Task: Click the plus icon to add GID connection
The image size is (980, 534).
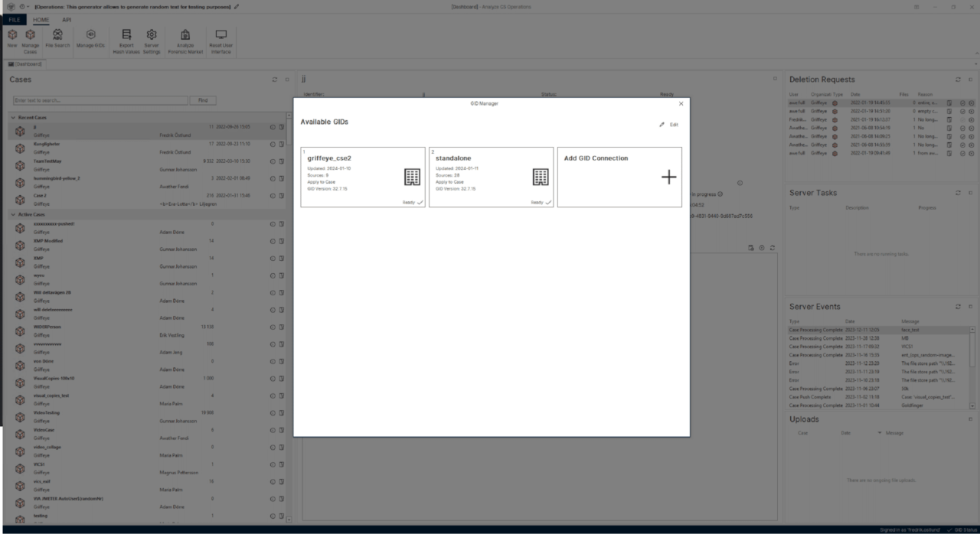Action: pyautogui.click(x=668, y=177)
